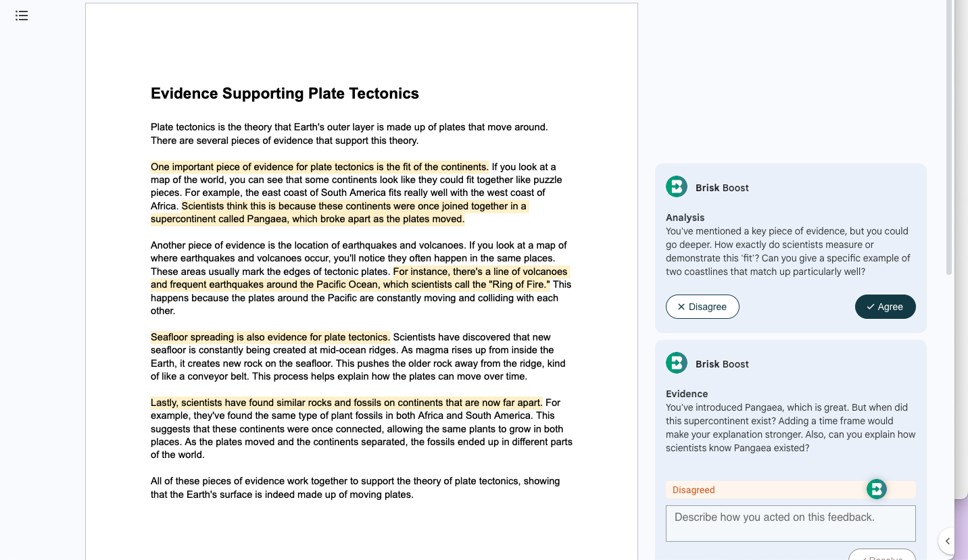Click the highlighted Pangaea supercontinent sentence
968x560 pixels.
coord(338,213)
